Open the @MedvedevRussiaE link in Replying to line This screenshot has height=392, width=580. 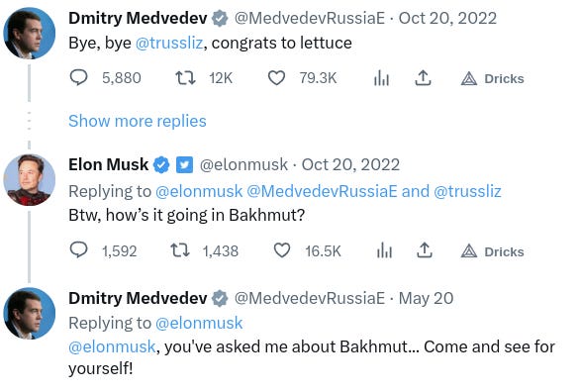(x=322, y=192)
